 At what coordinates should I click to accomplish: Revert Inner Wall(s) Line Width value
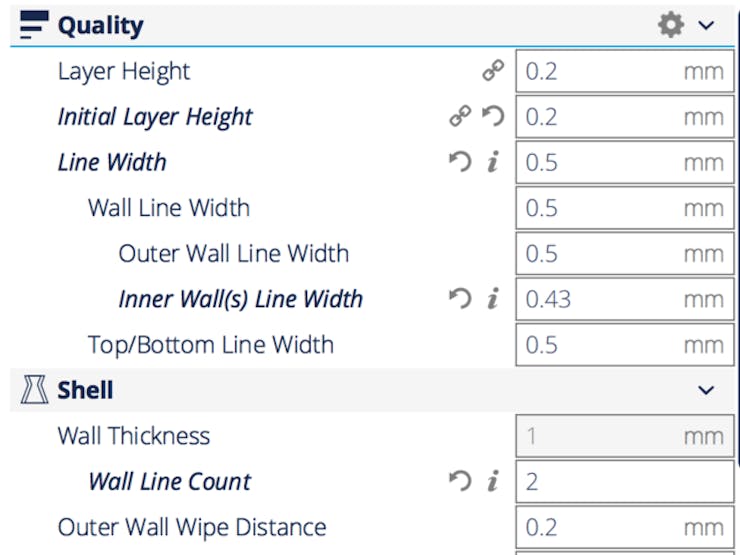click(460, 299)
